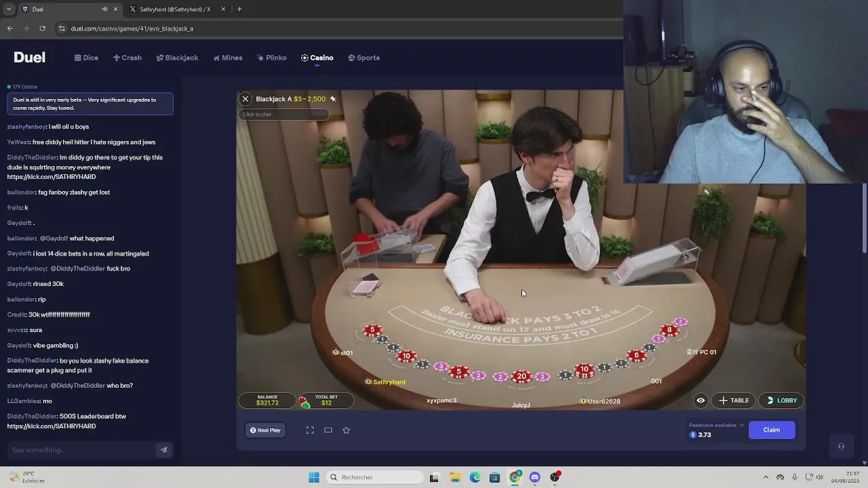This screenshot has height=488, width=868.
Task: Open the Mines game
Action: (228, 58)
